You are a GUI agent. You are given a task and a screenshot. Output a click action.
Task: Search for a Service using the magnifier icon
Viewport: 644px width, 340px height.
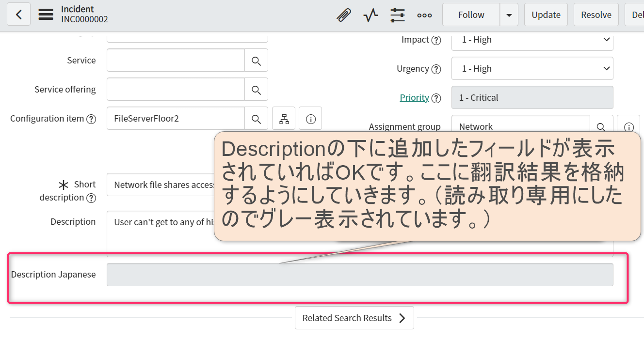point(256,60)
